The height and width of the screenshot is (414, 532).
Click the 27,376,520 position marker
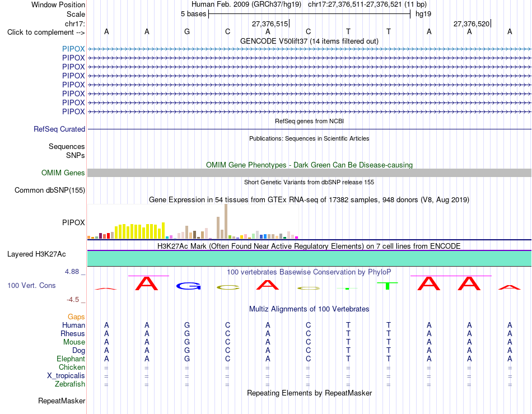click(472, 24)
